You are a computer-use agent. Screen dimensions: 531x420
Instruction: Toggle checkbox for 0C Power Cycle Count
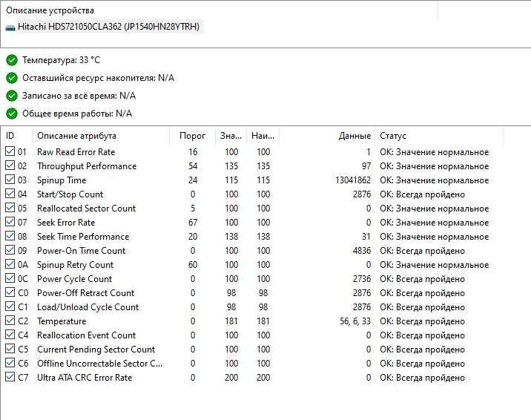click(10, 278)
